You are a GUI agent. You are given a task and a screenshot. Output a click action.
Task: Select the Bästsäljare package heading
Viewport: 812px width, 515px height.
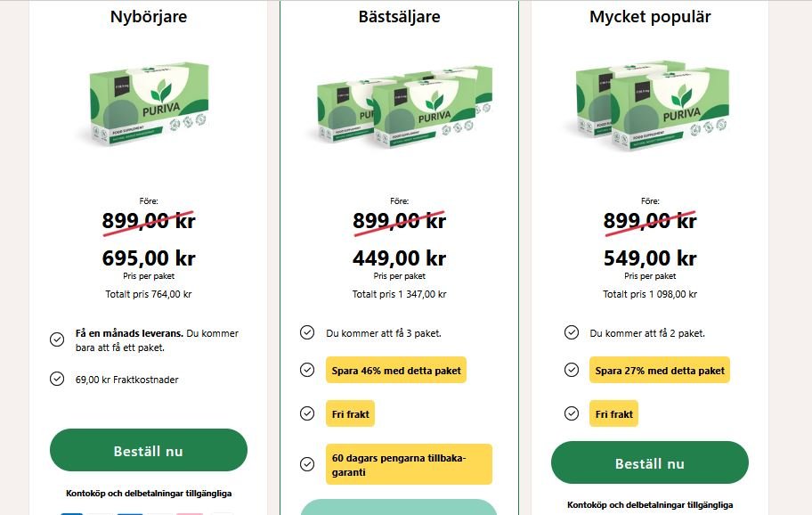tap(399, 17)
